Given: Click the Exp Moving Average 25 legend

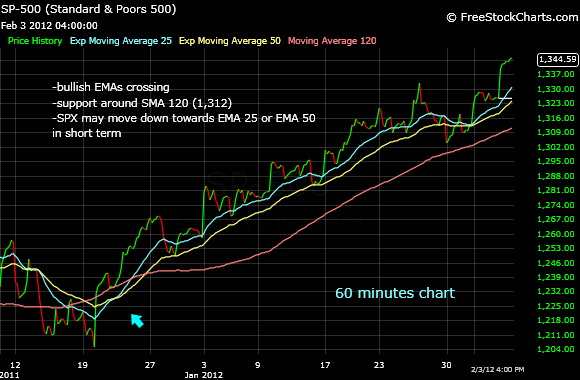Looking at the screenshot, I should [121, 41].
